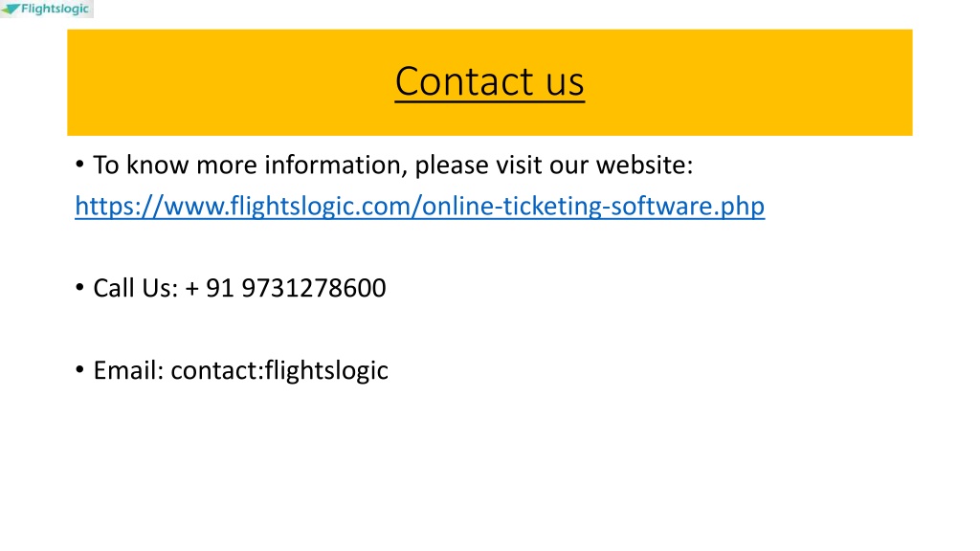Screen dimensions: 980x551
Task: Click the word "us" in the heading
Action: coord(565,82)
